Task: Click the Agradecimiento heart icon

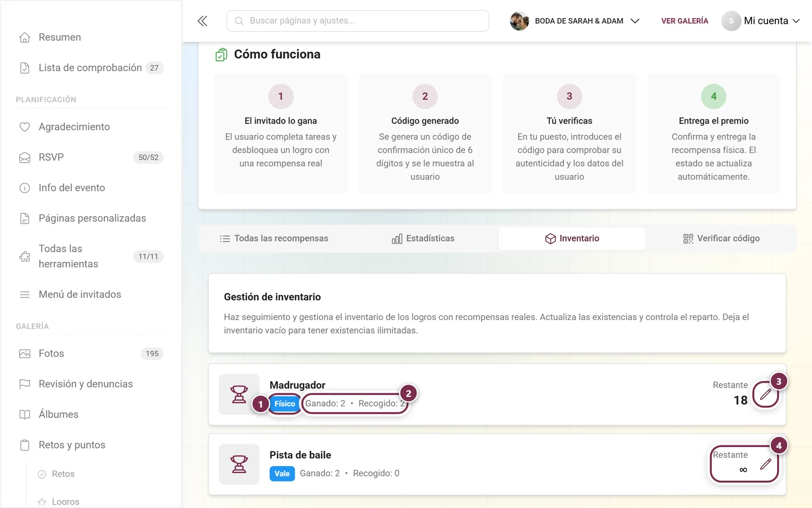Action: [25, 127]
